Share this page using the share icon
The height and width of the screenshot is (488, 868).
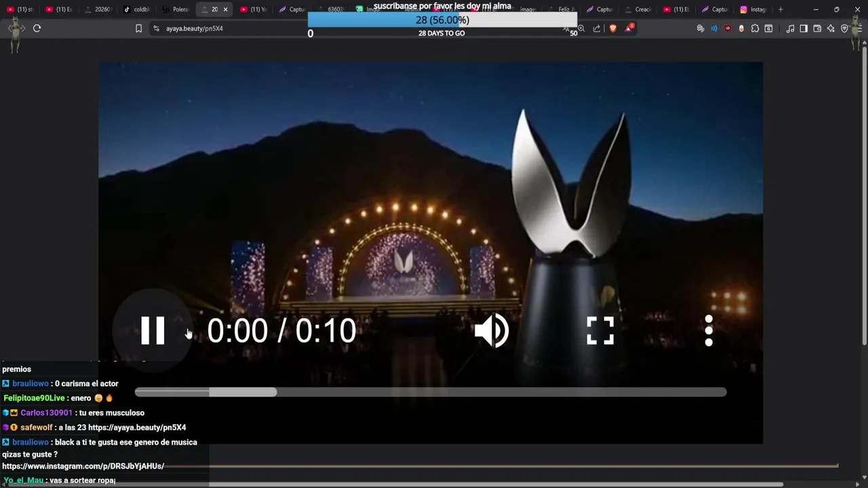[597, 28]
